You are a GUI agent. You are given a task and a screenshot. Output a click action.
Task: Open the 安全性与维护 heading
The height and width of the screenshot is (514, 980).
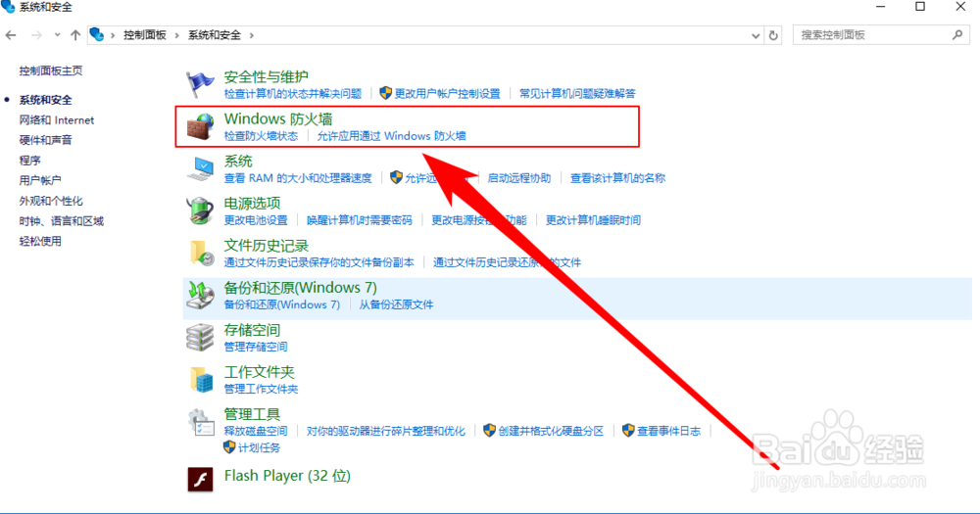pyautogui.click(x=267, y=76)
